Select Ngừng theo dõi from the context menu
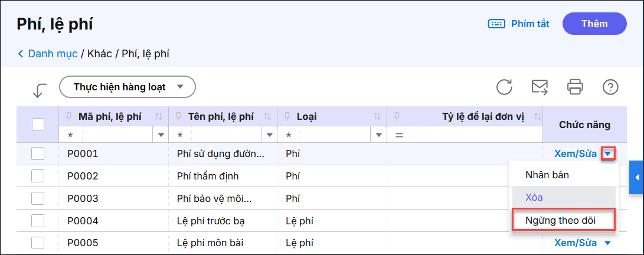The image size is (644, 255). (560, 220)
